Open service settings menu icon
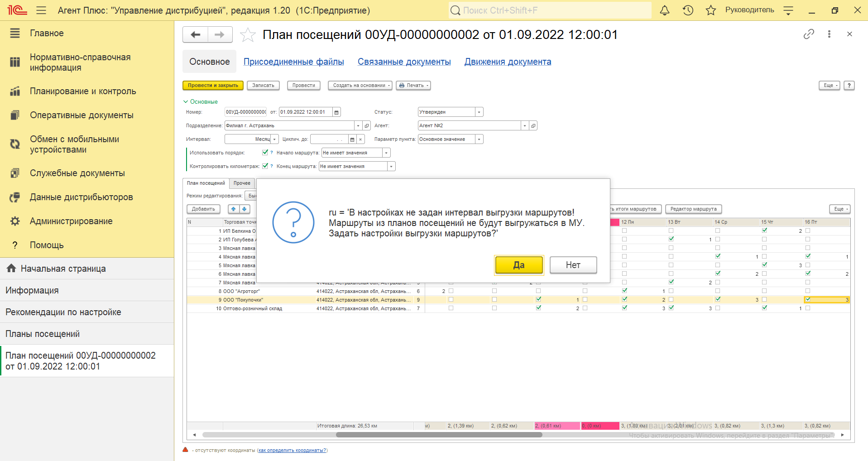868x461 pixels. 788,10
